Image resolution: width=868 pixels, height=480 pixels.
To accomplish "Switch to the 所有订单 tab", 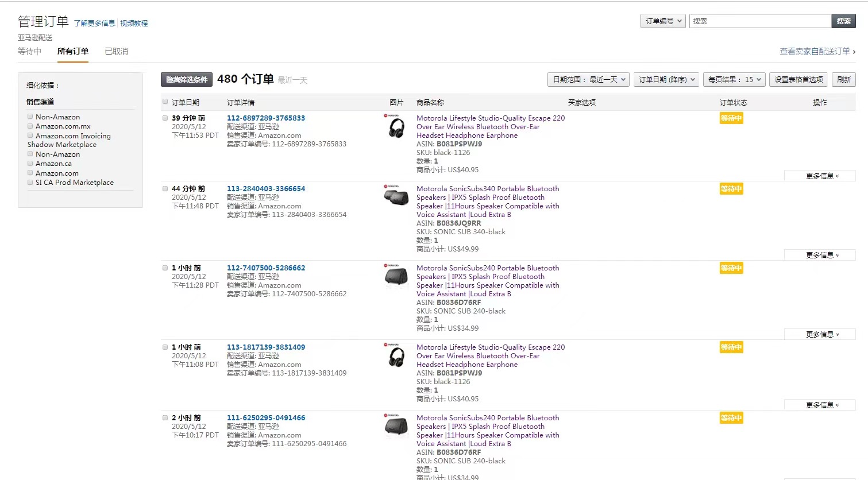I will [x=73, y=51].
